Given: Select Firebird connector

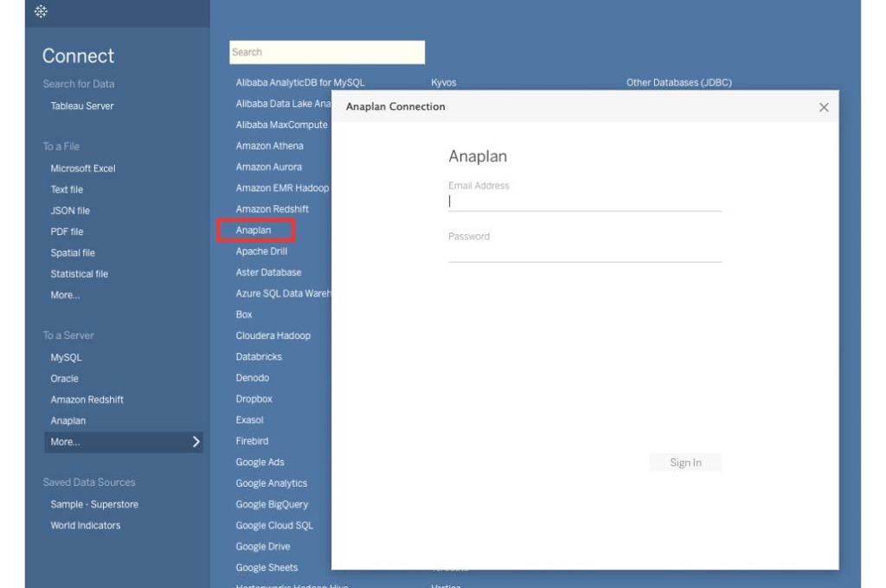Looking at the screenshot, I should point(252,441).
